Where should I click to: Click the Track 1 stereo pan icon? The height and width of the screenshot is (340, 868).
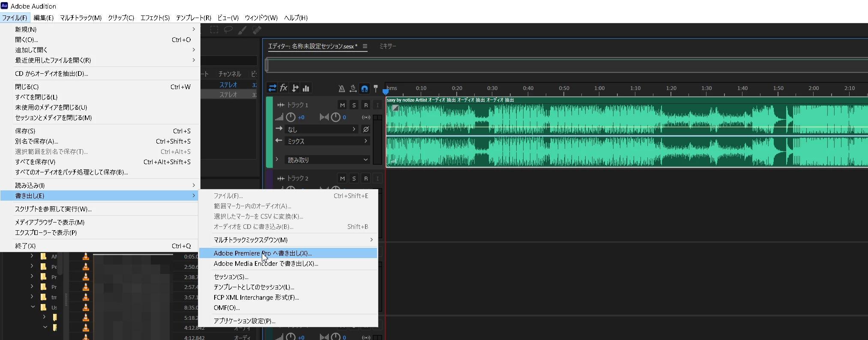(324, 117)
